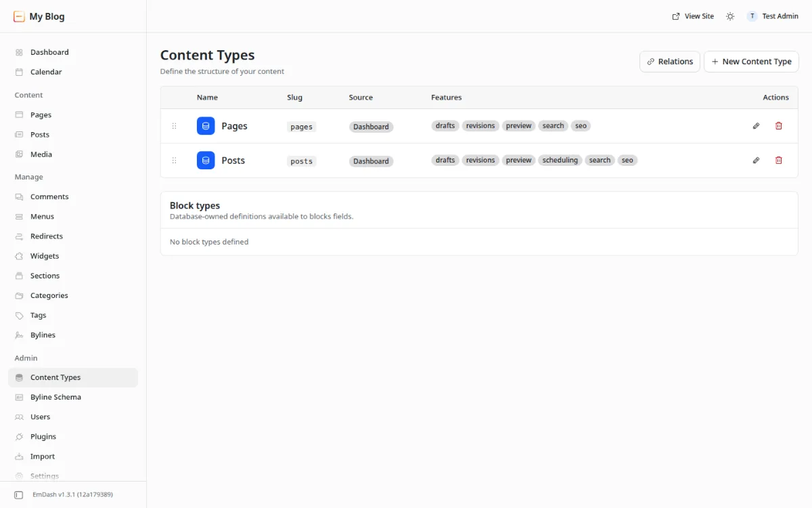
Task: Open the Posts content type name
Action: tap(233, 161)
